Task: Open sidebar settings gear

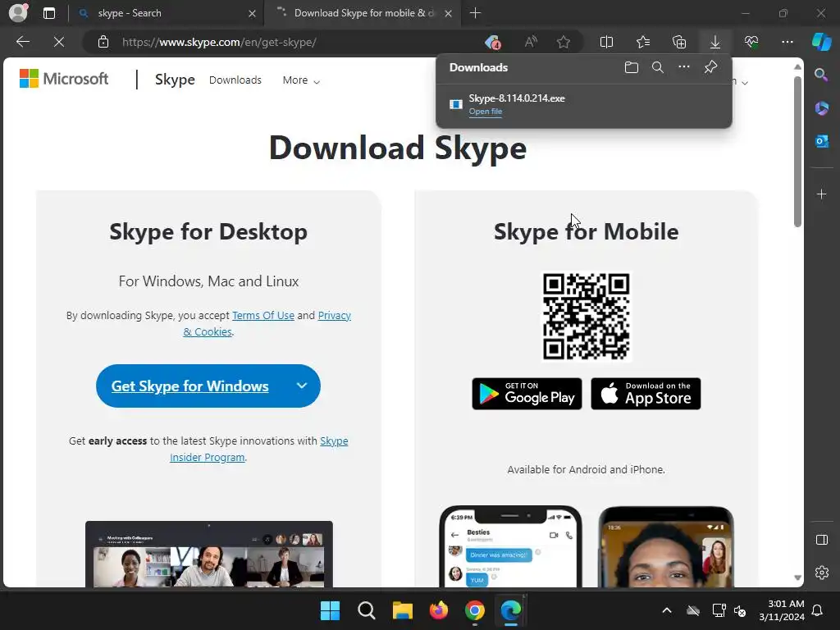Action: pos(822,573)
